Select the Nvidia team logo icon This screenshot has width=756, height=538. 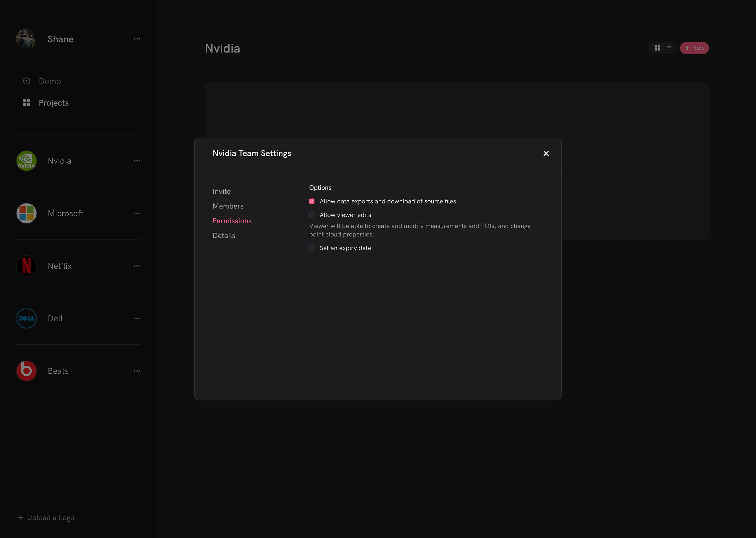(x=26, y=161)
